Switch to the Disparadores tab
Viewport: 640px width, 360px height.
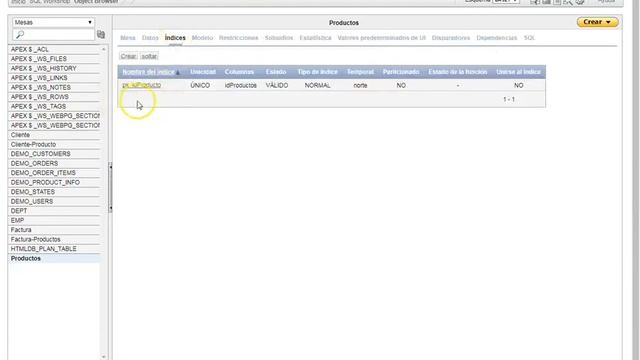pos(451,38)
